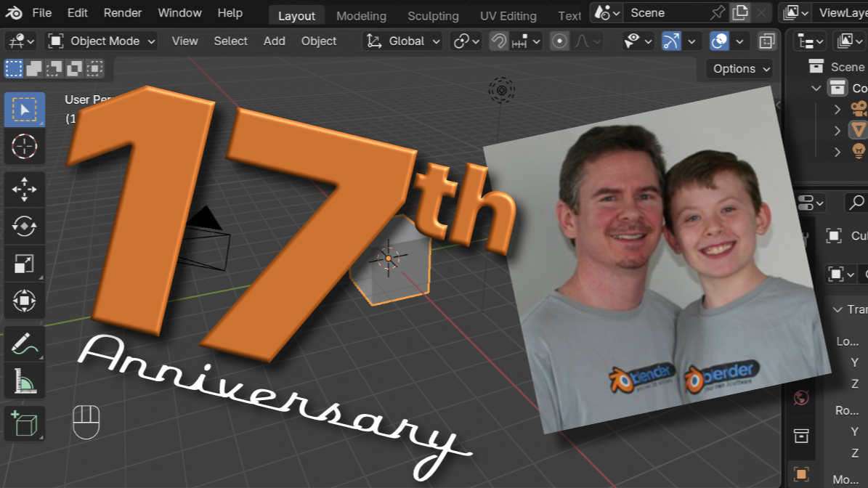Open the outliner editor type dropdown
The image size is (868, 488).
coord(808,41)
